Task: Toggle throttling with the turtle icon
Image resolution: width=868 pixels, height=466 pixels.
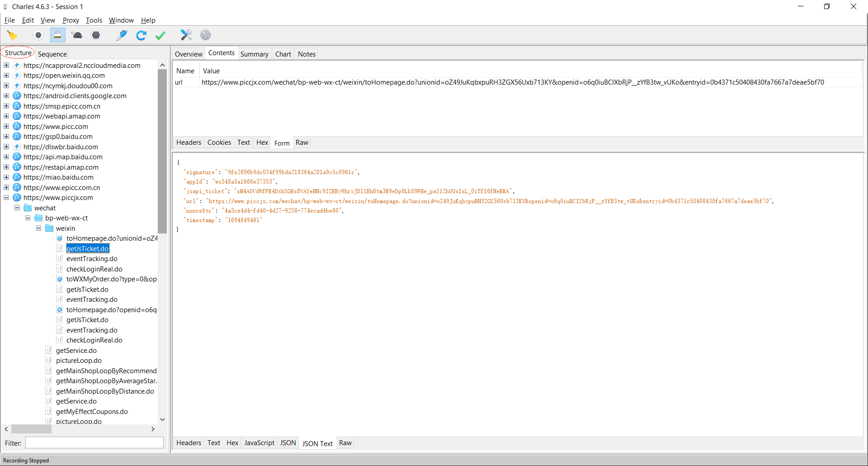Action: click(77, 35)
